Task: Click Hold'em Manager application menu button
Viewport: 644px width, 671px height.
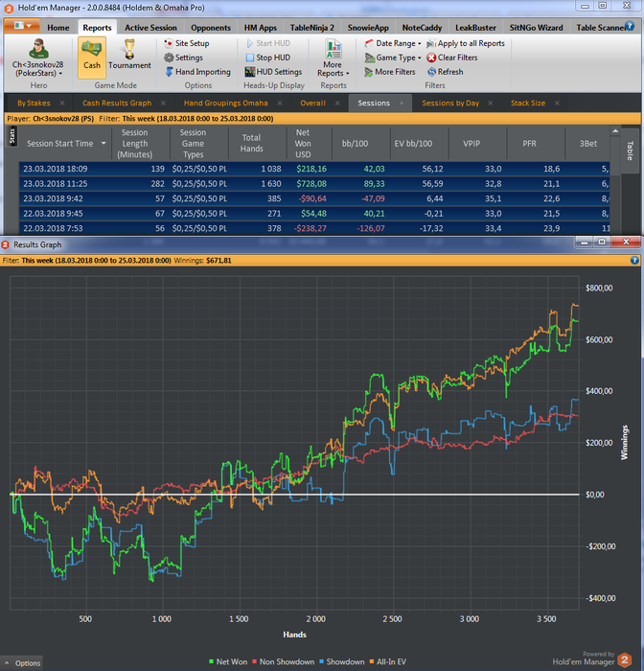Action: [22, 26]
